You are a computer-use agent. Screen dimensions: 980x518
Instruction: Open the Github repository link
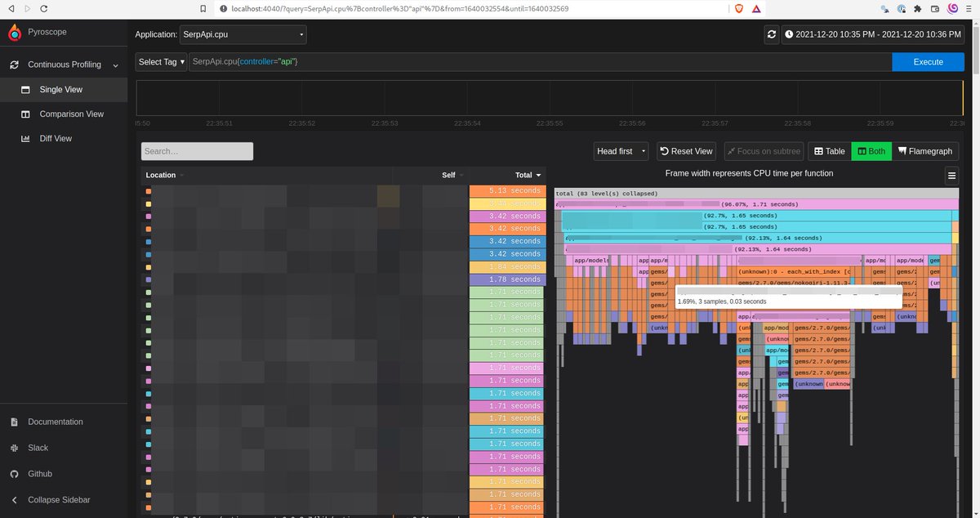click(x=40, y=474)
